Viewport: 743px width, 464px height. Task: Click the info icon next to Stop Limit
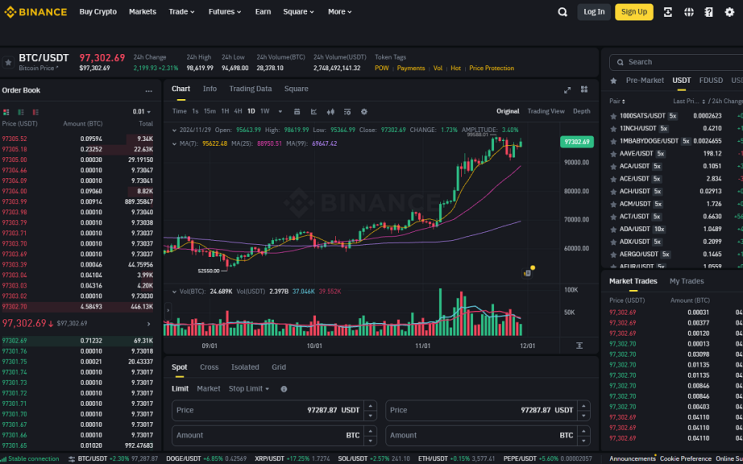click(284, 389)
